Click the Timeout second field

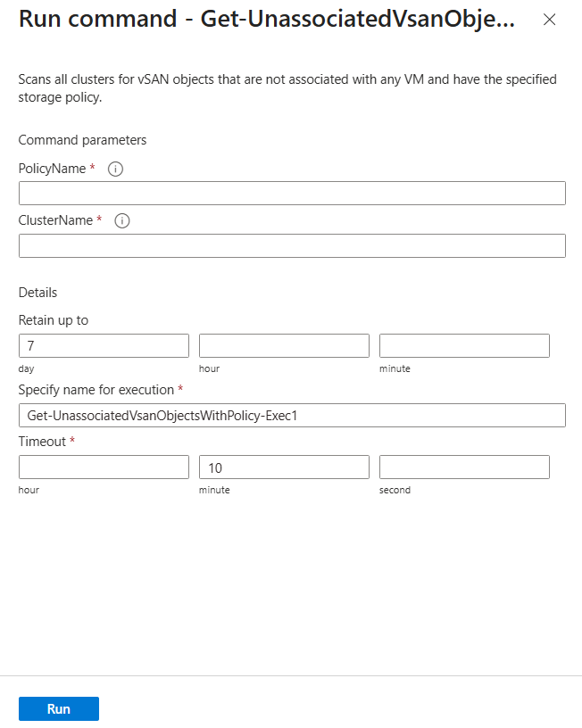point(464,467)
